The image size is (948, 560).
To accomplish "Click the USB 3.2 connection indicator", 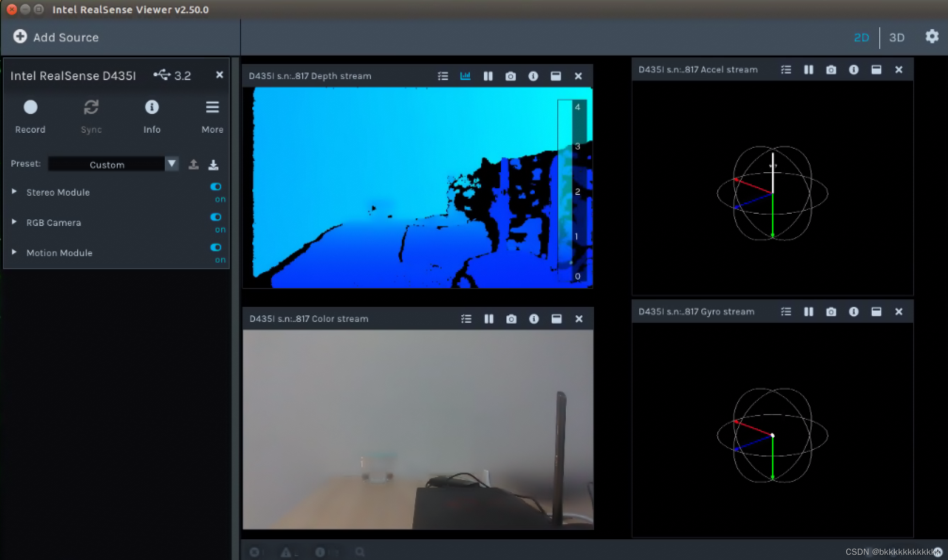I will pos(172,75).
